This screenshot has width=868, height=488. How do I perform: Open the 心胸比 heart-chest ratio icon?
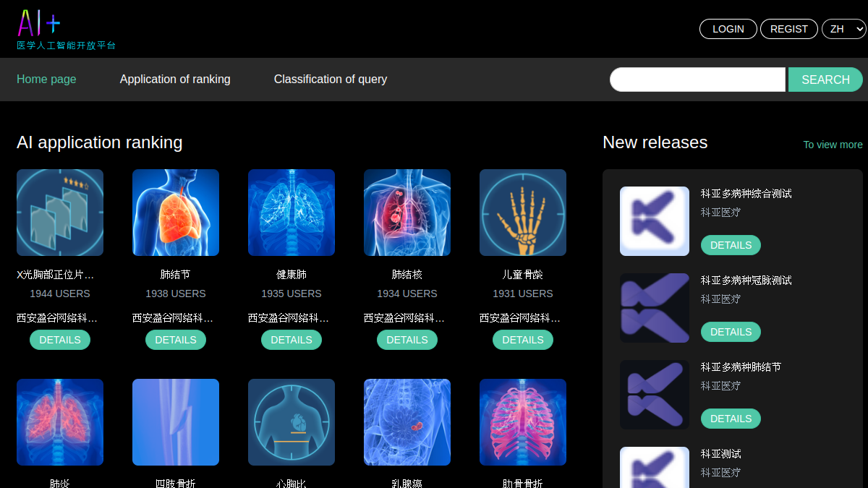292,422
